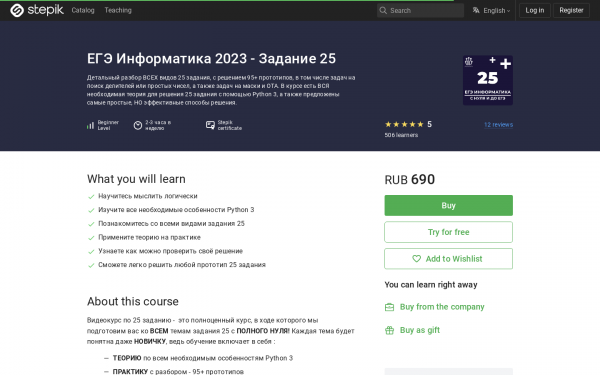Click the briefcase icon for company purchase
The image size is (600, 375).
coord(389,307)
